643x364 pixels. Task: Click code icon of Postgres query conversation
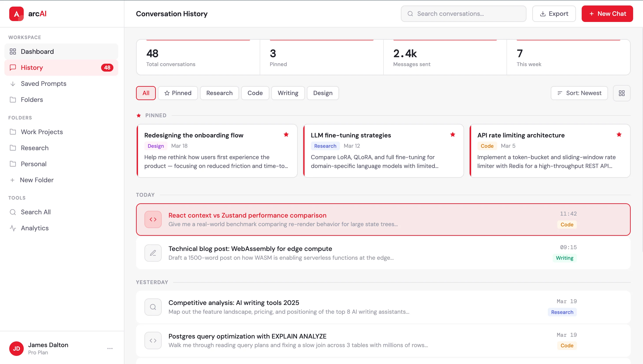pyautogui.click(x=153, y=340)
